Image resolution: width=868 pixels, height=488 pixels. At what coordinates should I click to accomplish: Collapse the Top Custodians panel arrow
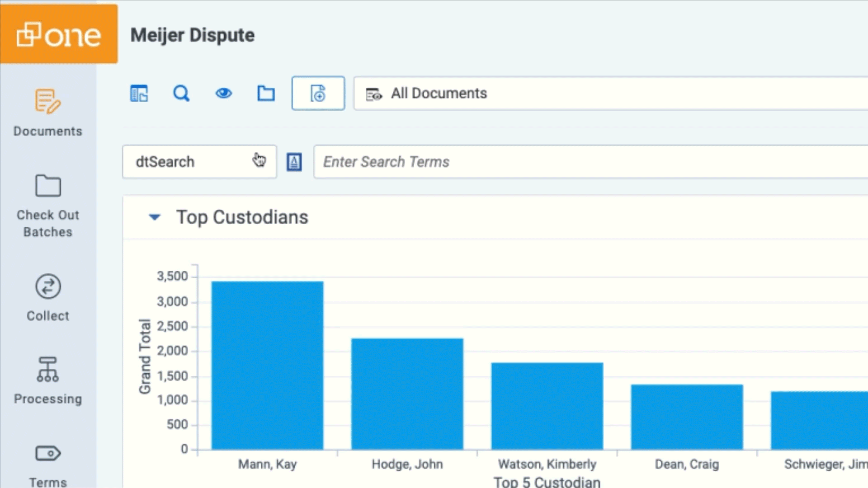pyautogui.click(x=155, y=217)
